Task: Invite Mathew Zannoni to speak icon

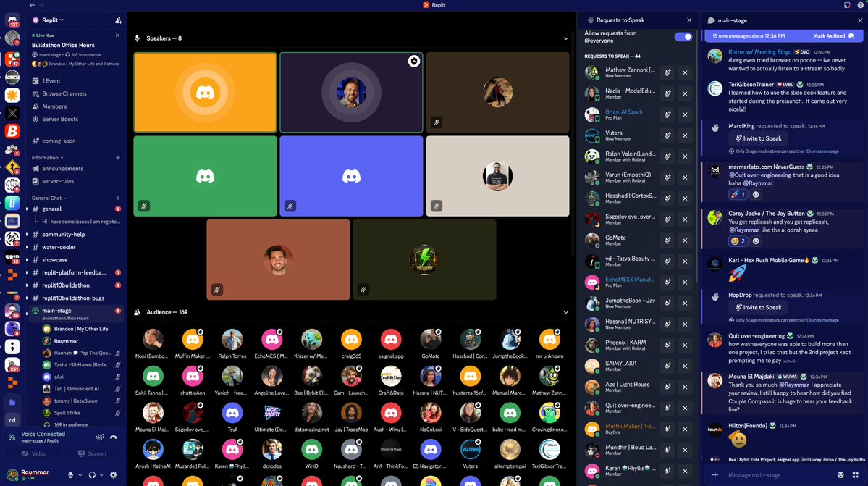Action: point(667,72)
